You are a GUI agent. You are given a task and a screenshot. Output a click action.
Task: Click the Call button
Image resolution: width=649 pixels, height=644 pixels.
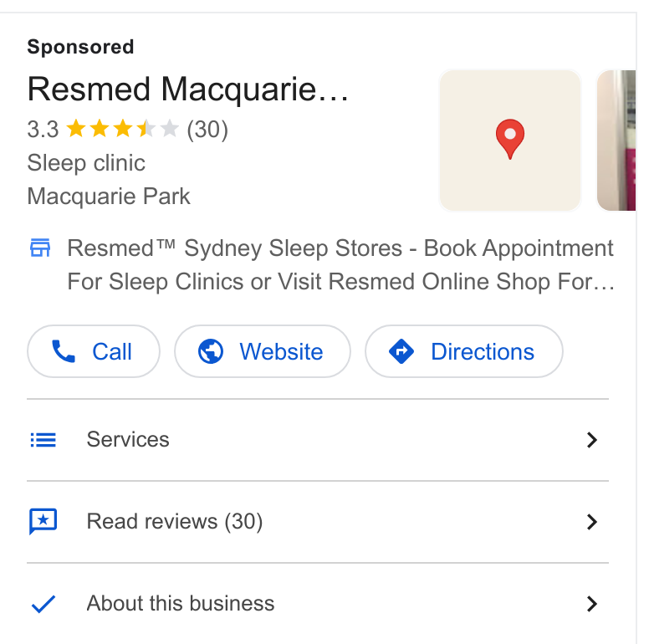click(x=94, y=351)
